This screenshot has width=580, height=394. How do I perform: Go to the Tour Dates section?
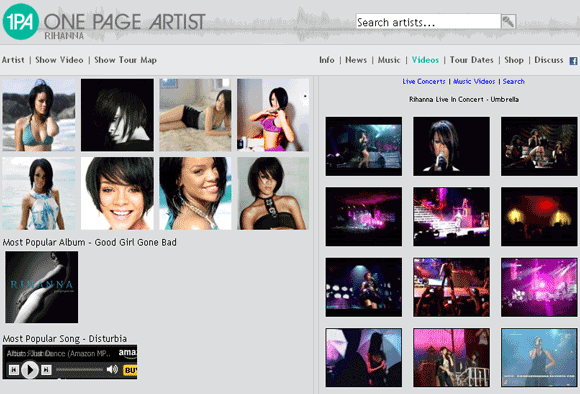[x=471, y=60]
